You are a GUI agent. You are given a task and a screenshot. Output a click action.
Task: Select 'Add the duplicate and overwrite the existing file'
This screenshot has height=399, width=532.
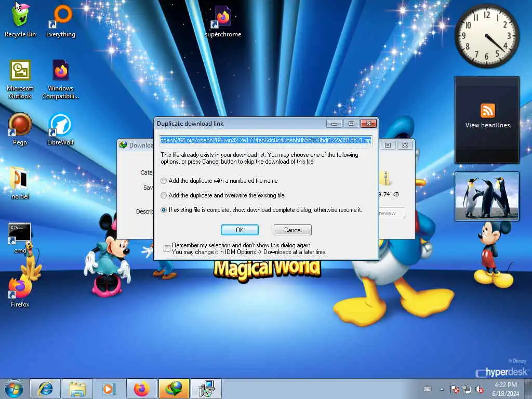pos(164,195)
